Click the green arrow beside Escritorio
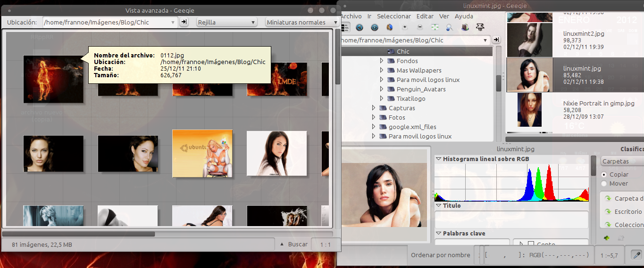Image resolution: width=644 pixels, height=268 pixels. tap(608, 212)
